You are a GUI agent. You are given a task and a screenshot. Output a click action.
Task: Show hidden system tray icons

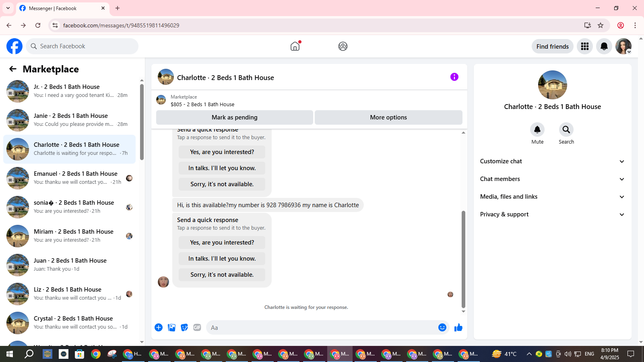[x=529, y=354]
